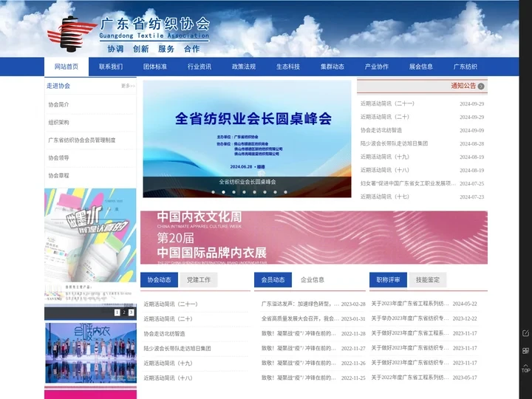Select eighth dot of main carousel
532x399 pixels.
click(x=285, y=192)
